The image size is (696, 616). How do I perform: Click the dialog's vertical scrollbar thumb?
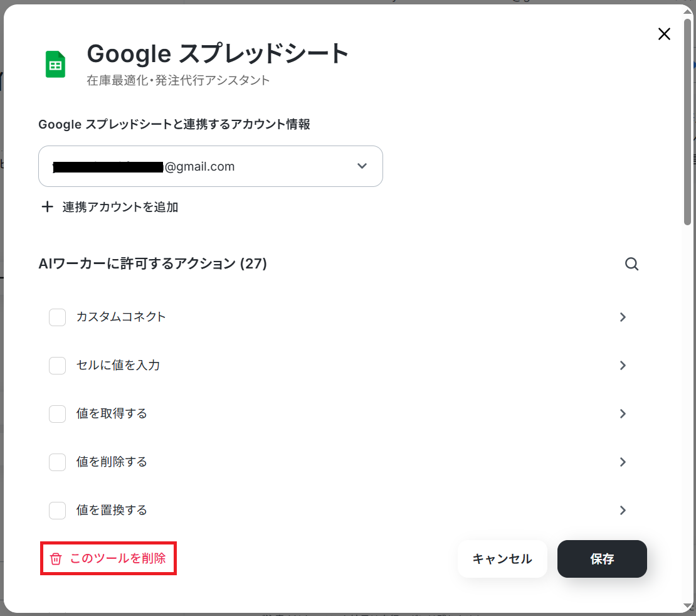(688, 122)
